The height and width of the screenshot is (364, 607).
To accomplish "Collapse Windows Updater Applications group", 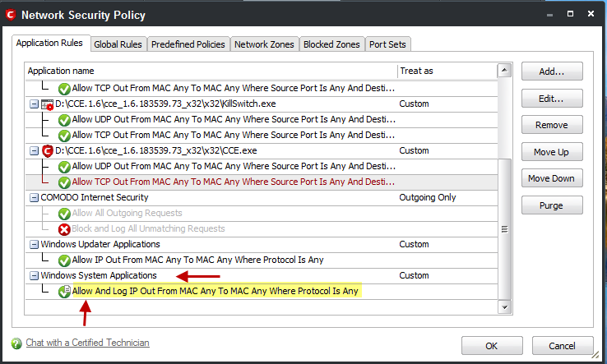I will (34, 245).
